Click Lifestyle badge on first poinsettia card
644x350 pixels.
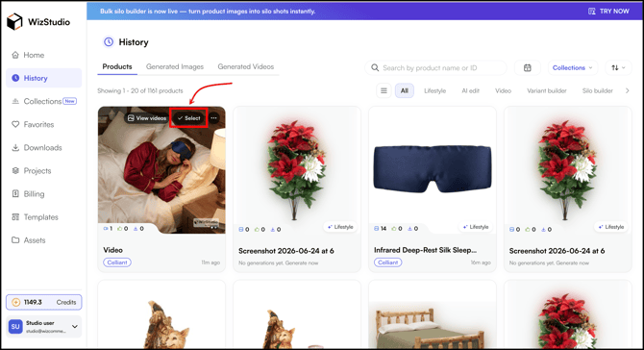(x=340, y=227)
